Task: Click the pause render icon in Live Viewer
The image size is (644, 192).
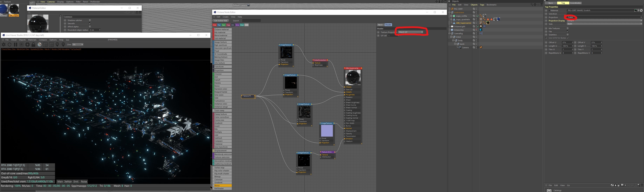Action: pyautogui.click(x=15, y=45)
